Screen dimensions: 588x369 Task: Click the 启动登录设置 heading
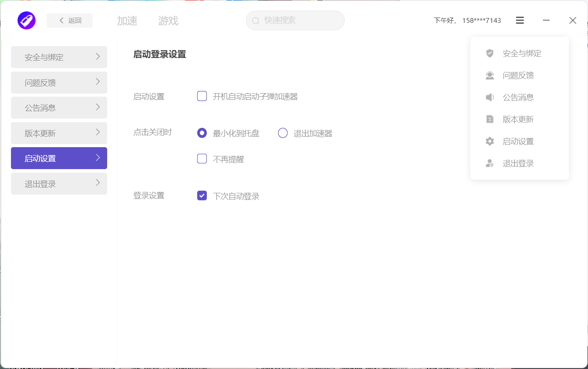pos(159,54)
